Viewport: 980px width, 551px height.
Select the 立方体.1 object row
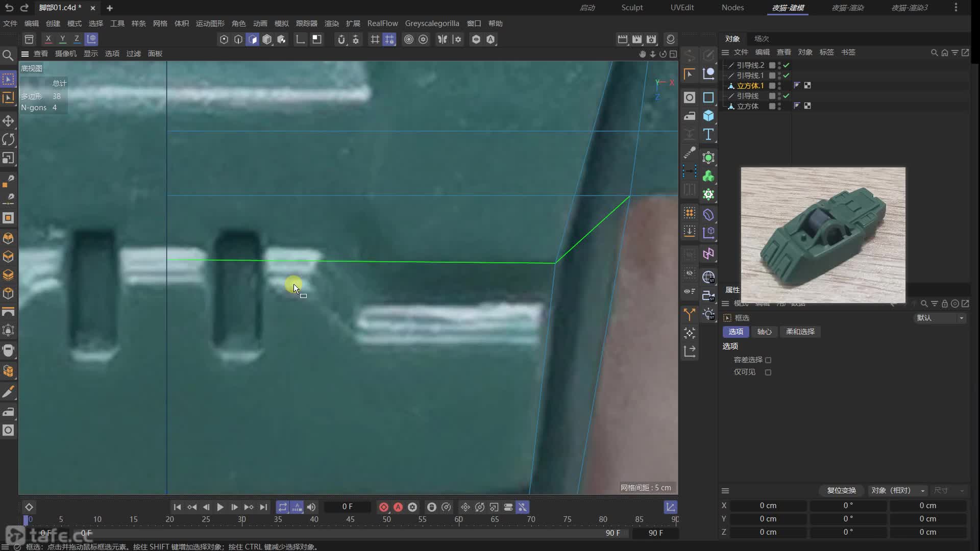pos(750,86)
